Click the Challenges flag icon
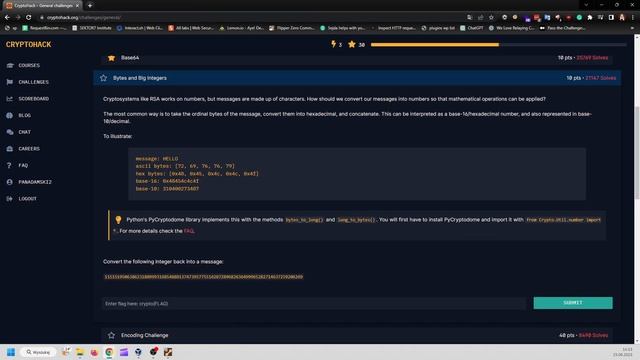Screen dimensions: 640x360 pyautogui.click(x=10, y=82)
